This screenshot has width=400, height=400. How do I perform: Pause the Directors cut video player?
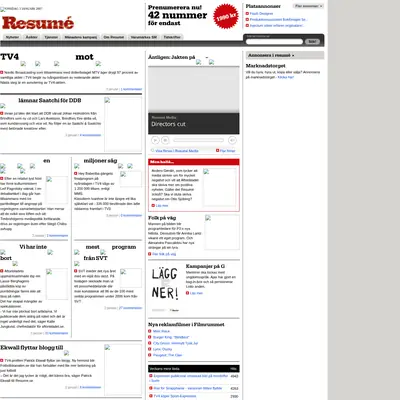165,140
